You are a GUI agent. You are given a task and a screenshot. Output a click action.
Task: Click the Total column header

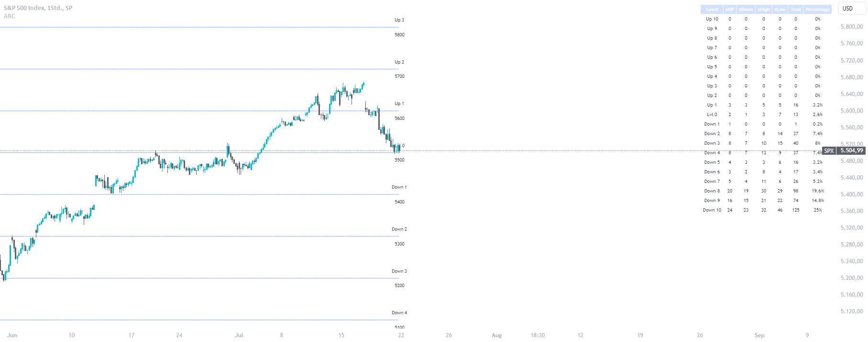(x=795, y=9)
